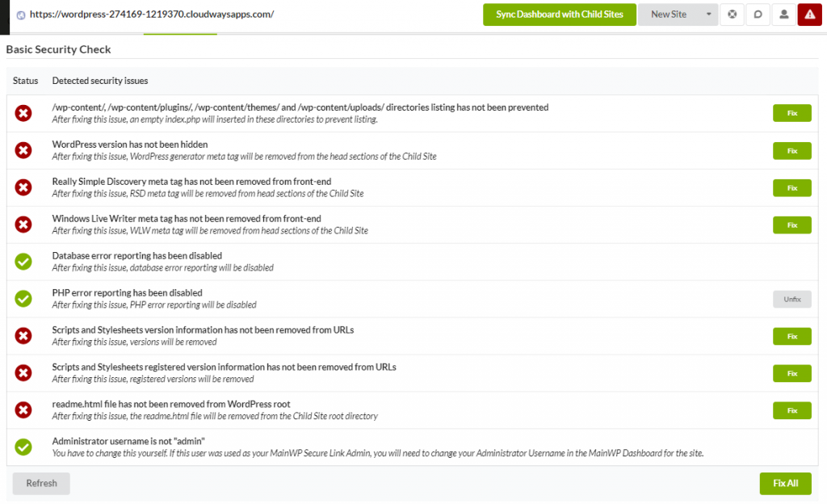The height and width of the screenshot is (504, 827).
Task: Click green check for Database error reporting
Action: (23, 262)
